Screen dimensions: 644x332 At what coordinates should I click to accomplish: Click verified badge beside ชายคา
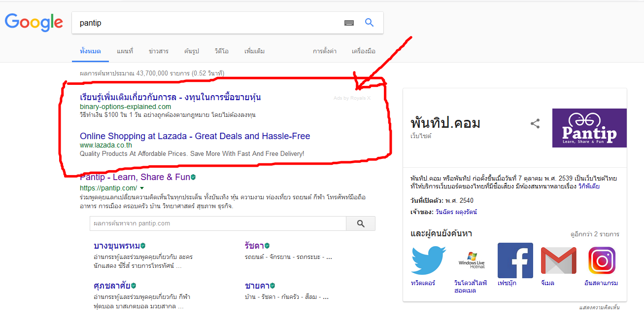[x=272, y=286]
